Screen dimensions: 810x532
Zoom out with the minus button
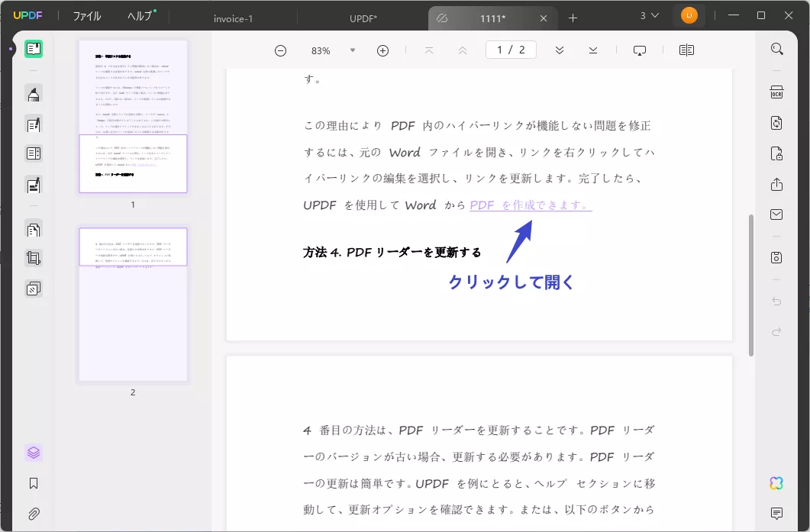[280, 50]
